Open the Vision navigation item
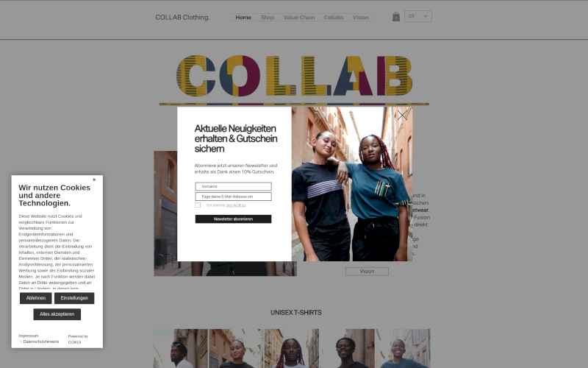Screen dimensions: 588x368 (360, 17)
